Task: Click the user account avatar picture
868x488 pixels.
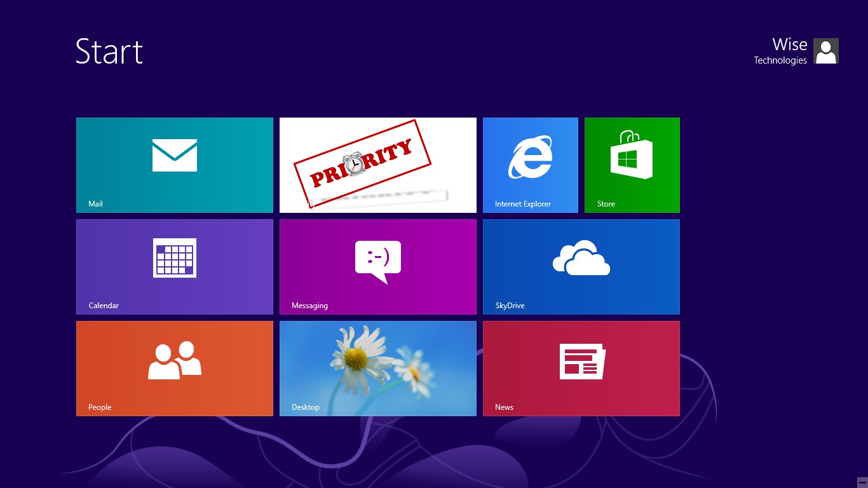Action: point(826,51)
